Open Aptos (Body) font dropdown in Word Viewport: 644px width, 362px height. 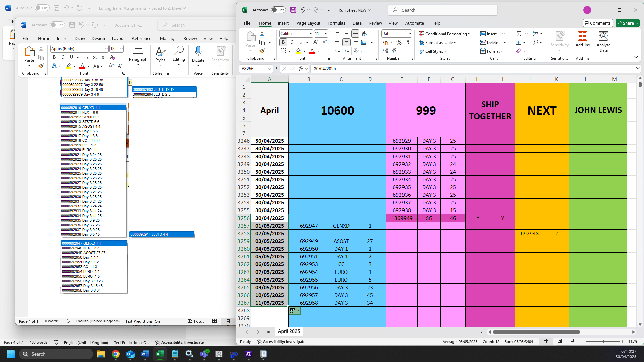pyautogui.click(x=106, y=49)
